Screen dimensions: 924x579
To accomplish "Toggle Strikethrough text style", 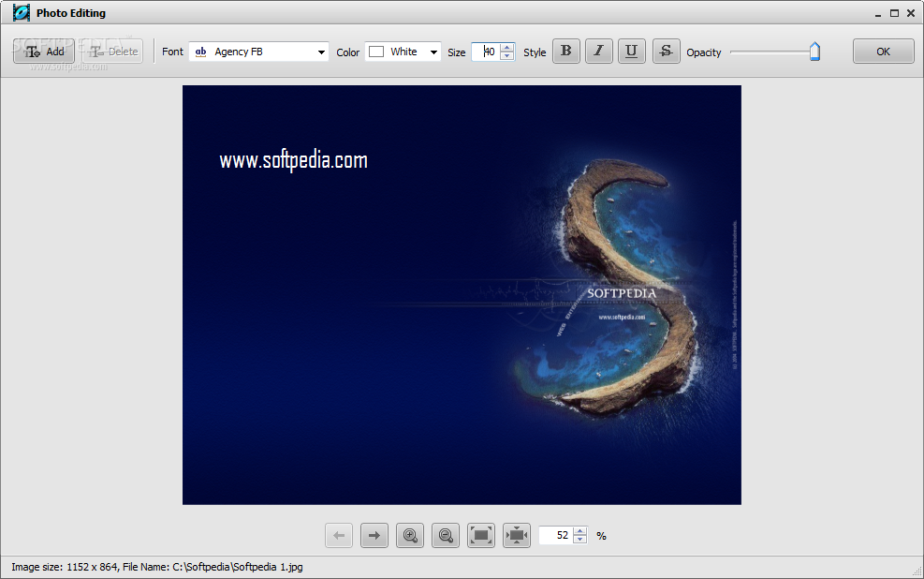I will pos(666,52).
